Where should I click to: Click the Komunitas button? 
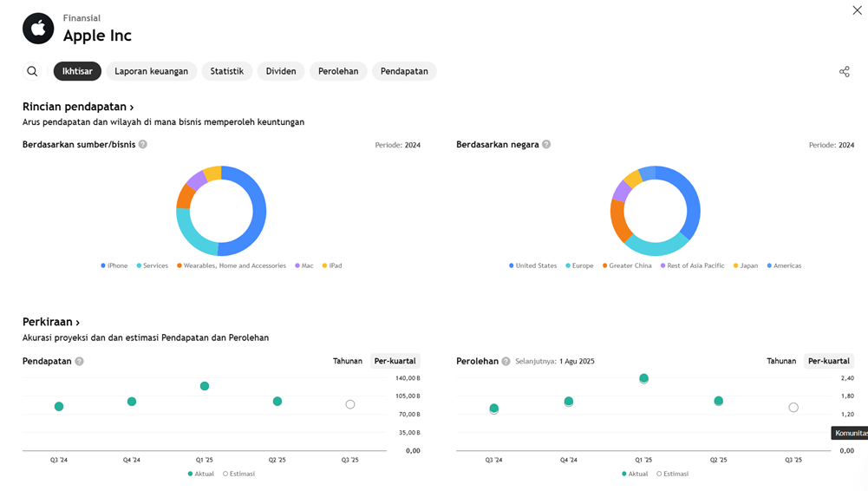pos(850,433)
